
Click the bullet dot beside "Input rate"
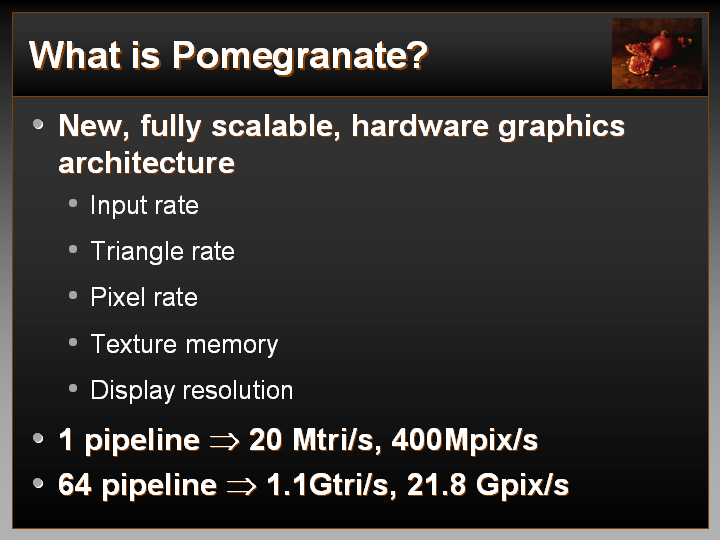73,203
